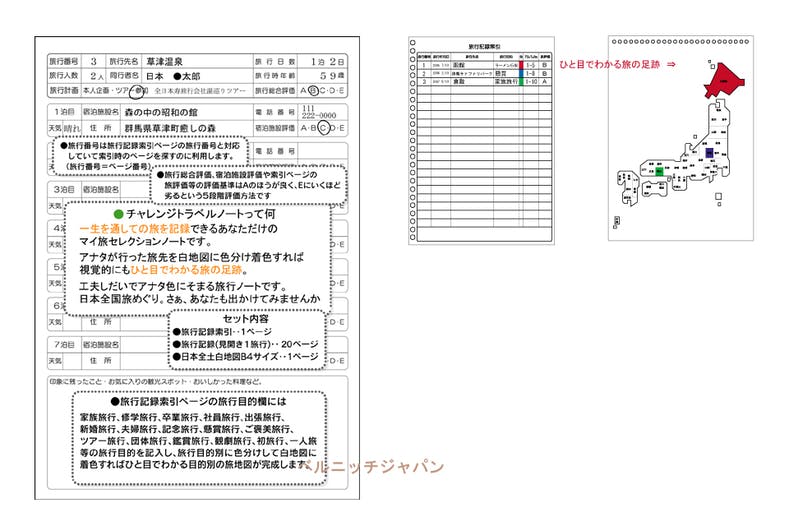Viewport: 789px width, 526px height.
Task: Click the black bullet before 太郎
Action: pos(174,75)
